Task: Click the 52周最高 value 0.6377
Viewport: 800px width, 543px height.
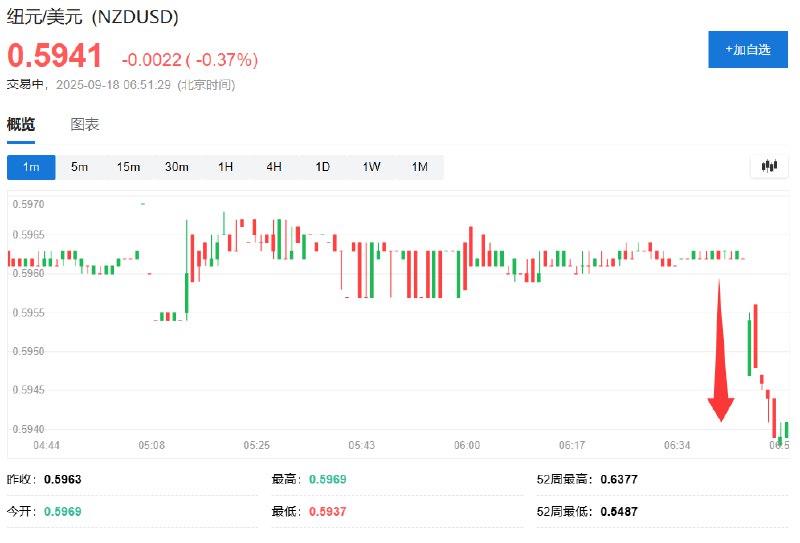Action: coord(619,480)
